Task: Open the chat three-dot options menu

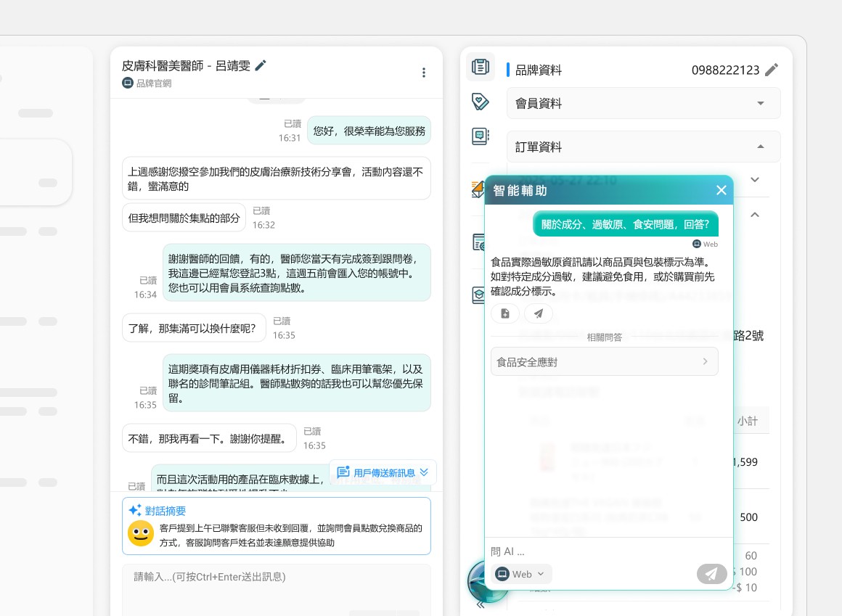Action: [x=424, y=73]
